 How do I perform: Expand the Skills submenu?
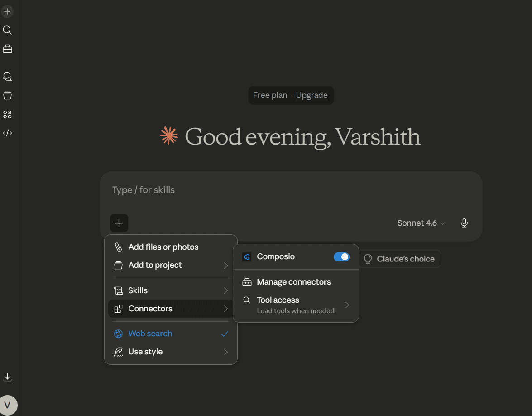click(x=171, y=290)
